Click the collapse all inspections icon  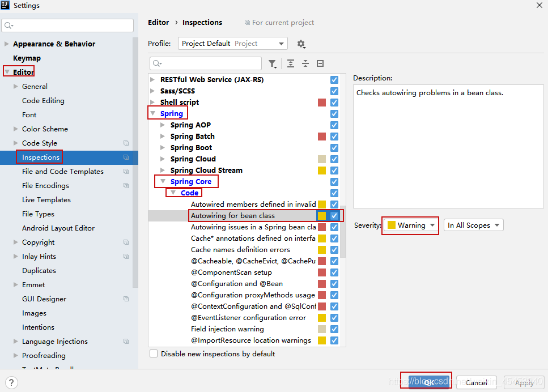305,63
